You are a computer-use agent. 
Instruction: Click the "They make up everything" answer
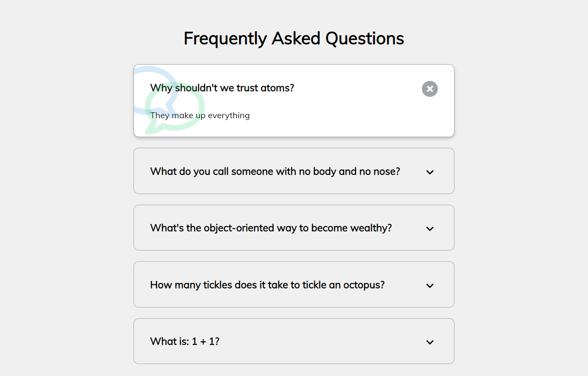(200, 116)
